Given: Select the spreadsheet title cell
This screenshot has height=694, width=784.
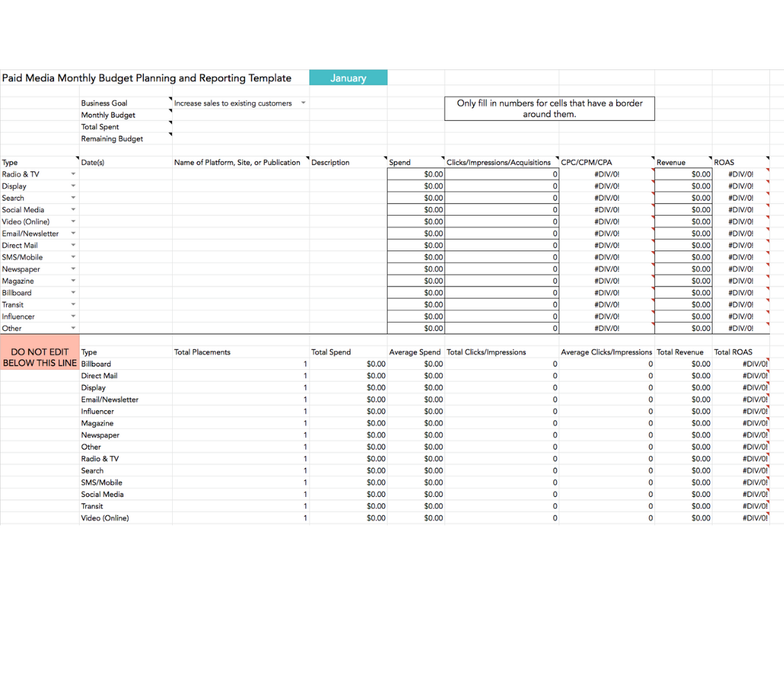Looking at the screenshot, I should pyautogui.click(x=147, y=78).
